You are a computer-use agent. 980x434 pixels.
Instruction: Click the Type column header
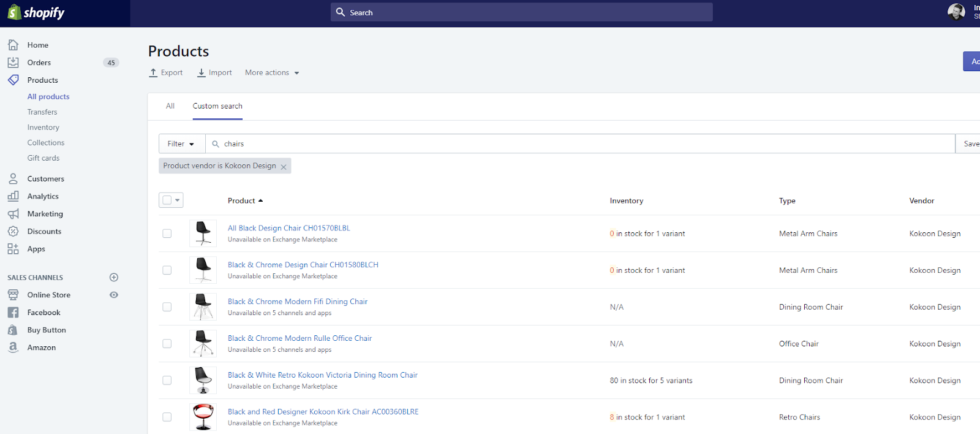coord(787,200)
